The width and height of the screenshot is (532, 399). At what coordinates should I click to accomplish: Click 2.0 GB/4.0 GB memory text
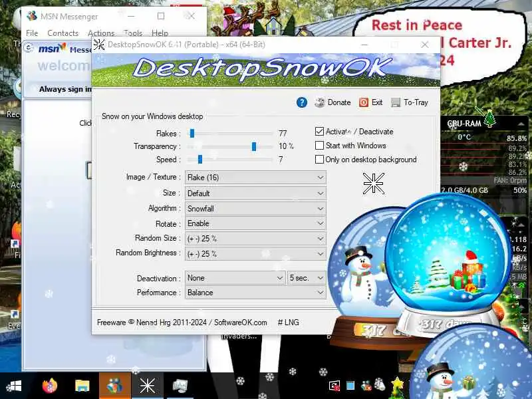click(464, 190)
